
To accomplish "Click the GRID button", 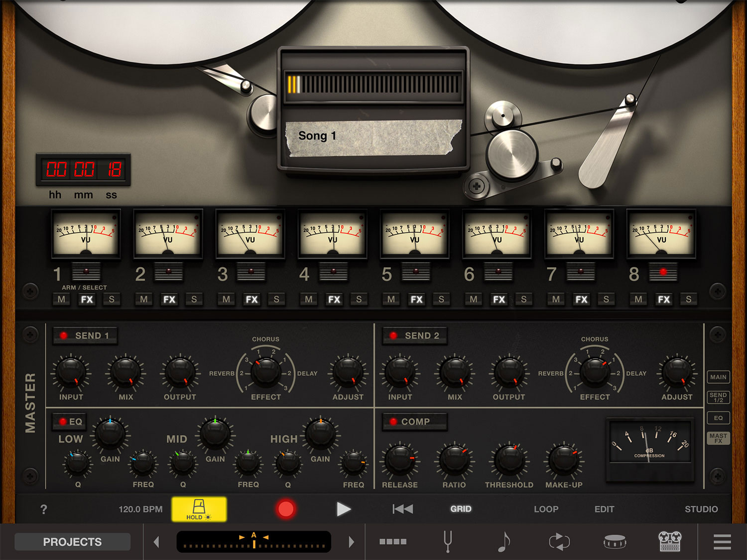I will tap(461, 509).
